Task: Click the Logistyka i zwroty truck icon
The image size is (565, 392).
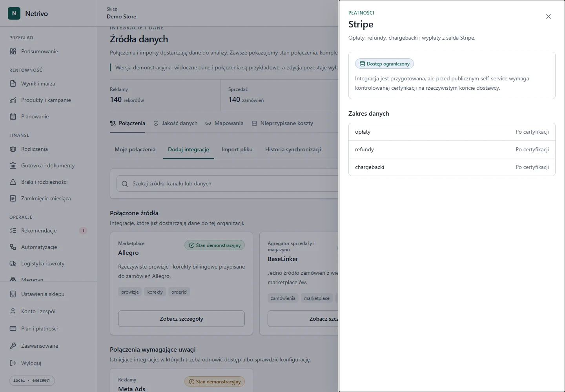Action: tap(13, 263)
